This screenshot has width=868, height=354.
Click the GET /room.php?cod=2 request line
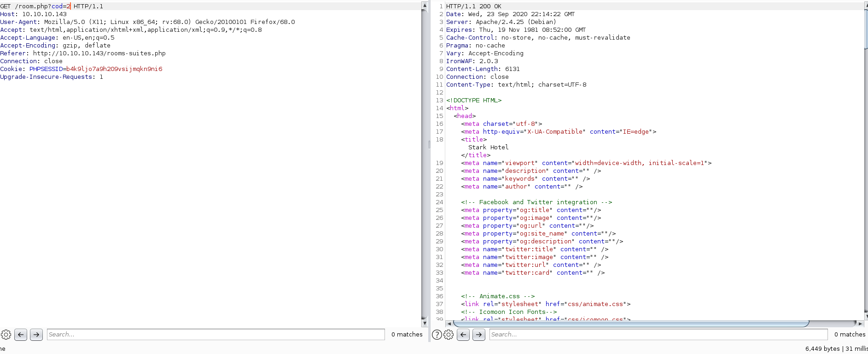click(x=52, y=6)
